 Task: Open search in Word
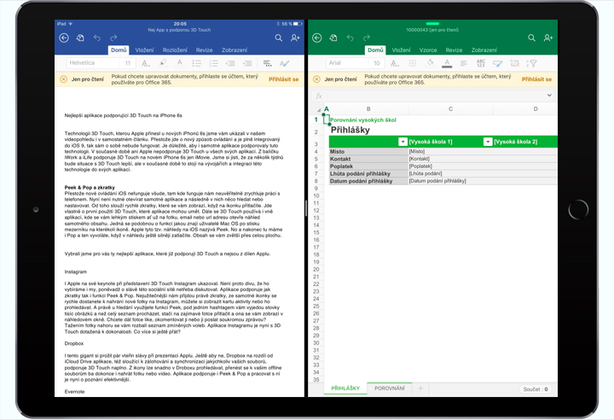click(278, 38)
